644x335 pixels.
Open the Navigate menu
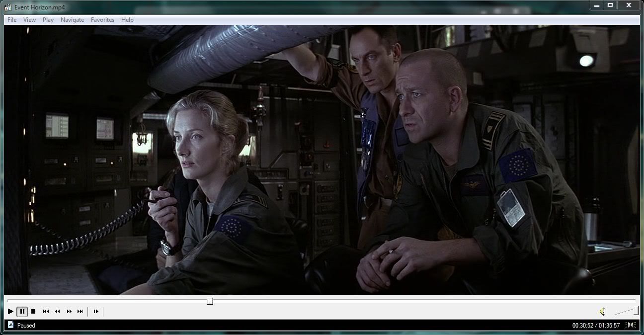[73, 20]
